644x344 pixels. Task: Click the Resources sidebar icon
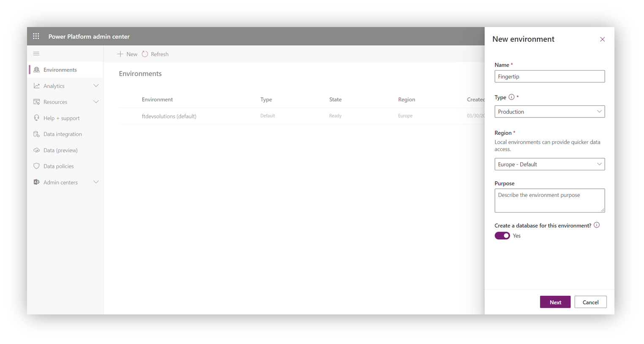pos(37,102)
